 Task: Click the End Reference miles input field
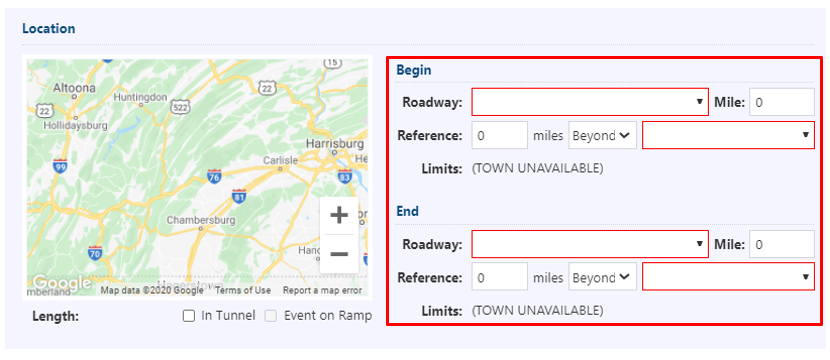[x=500, y=277]
